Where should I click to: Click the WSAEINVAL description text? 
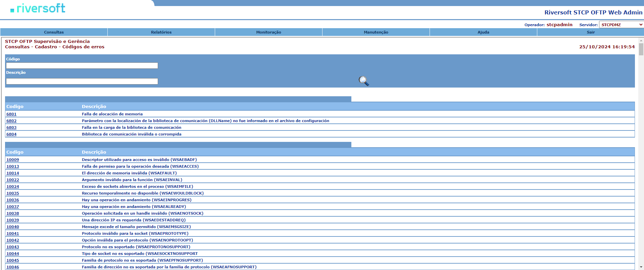point(132,180)
